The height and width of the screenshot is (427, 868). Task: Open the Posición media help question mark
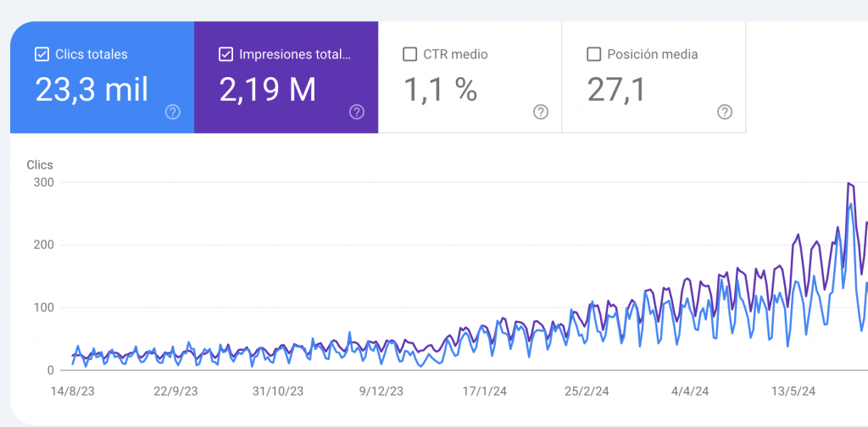click(x=725, y=112)
